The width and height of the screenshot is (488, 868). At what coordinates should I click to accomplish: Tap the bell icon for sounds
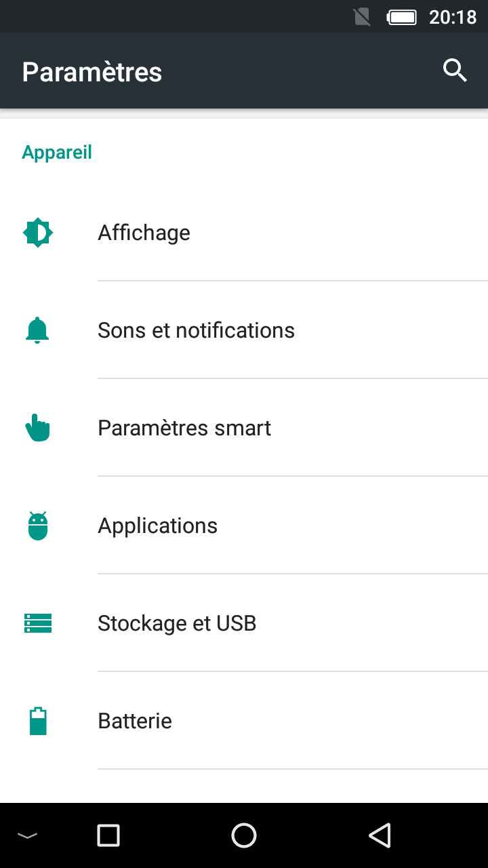click(38, 330)
